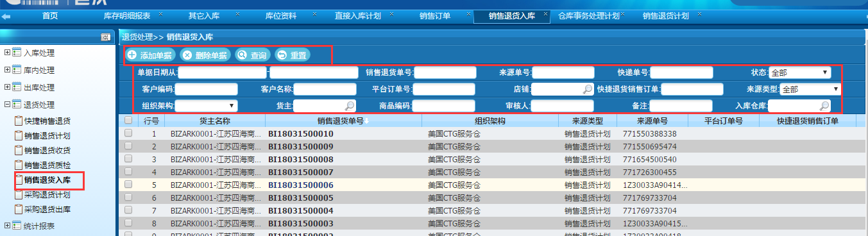Check the row for BI18031500010
Image resolution: width=868 pixels, height=236 pixels.
(x=128, y=133)
